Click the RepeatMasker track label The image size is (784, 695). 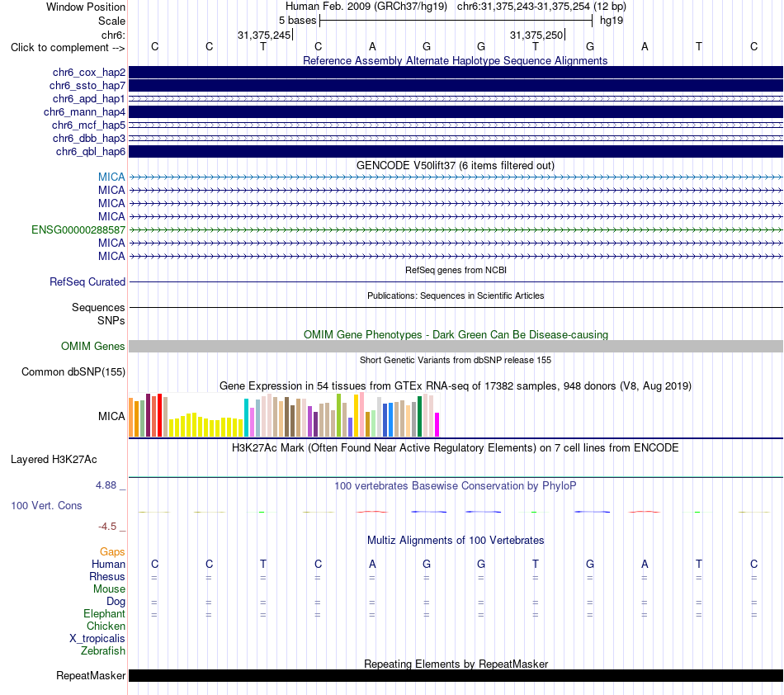point(91,675)
